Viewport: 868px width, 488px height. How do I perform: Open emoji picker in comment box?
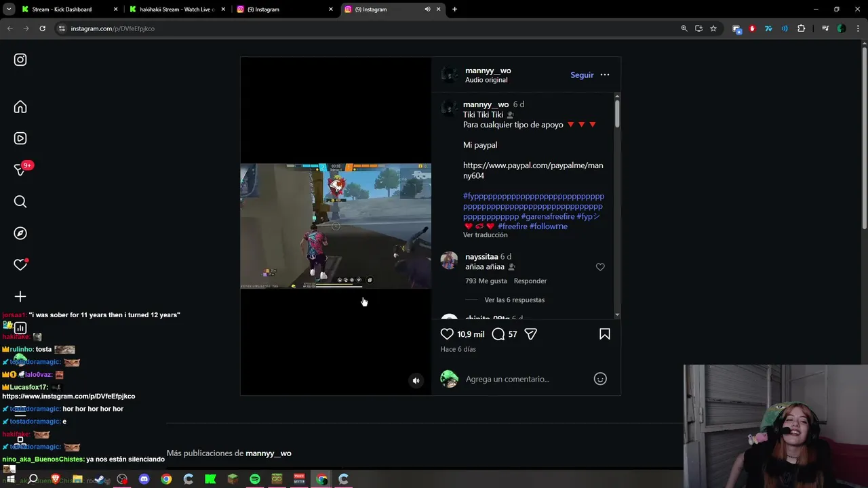pyautogui.click(x=600, y=379)
